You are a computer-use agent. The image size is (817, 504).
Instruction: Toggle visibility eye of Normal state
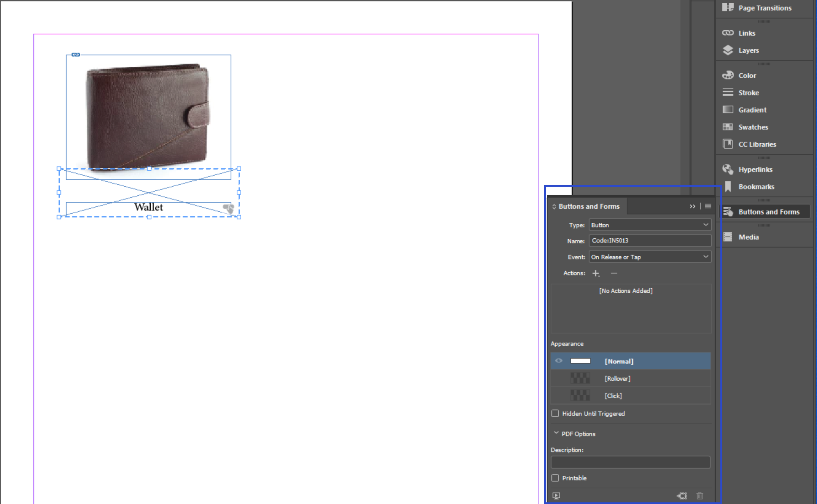(559, 361)
